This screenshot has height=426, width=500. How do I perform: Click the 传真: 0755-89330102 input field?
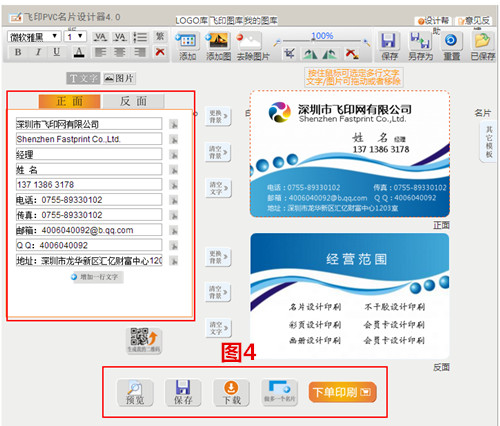[x=89, y=215]
